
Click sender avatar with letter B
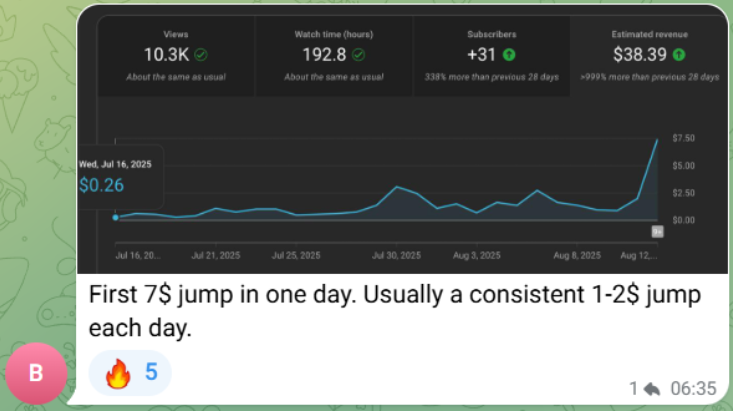tap(36, 374)
